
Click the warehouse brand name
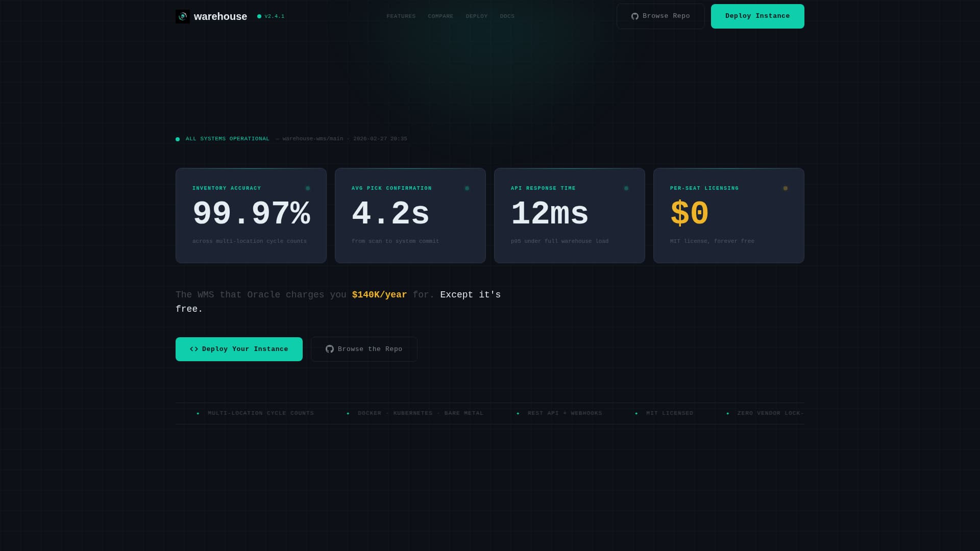pyautogui.click(x=220, y=16)
